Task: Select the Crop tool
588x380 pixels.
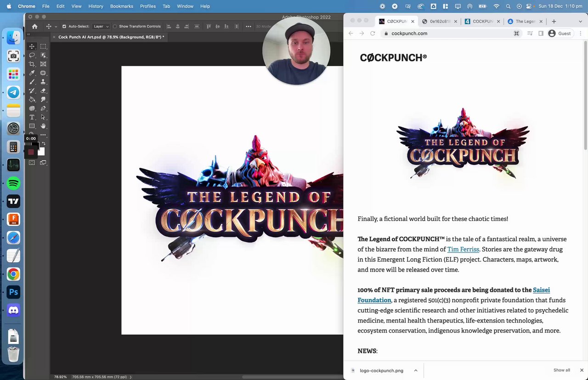Action: (x=32, y=64)
